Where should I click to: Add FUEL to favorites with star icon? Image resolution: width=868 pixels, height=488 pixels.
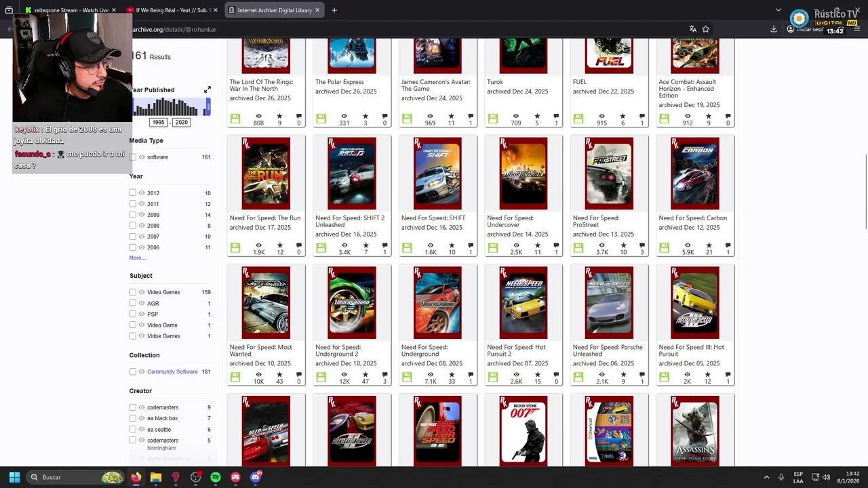(x=623, y=116)
